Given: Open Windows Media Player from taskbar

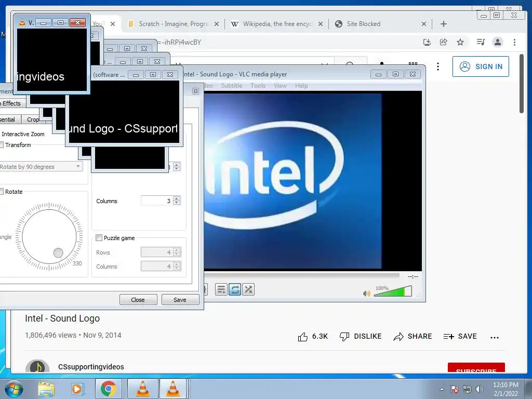Looking at the screenshot, I should point(77,389).
